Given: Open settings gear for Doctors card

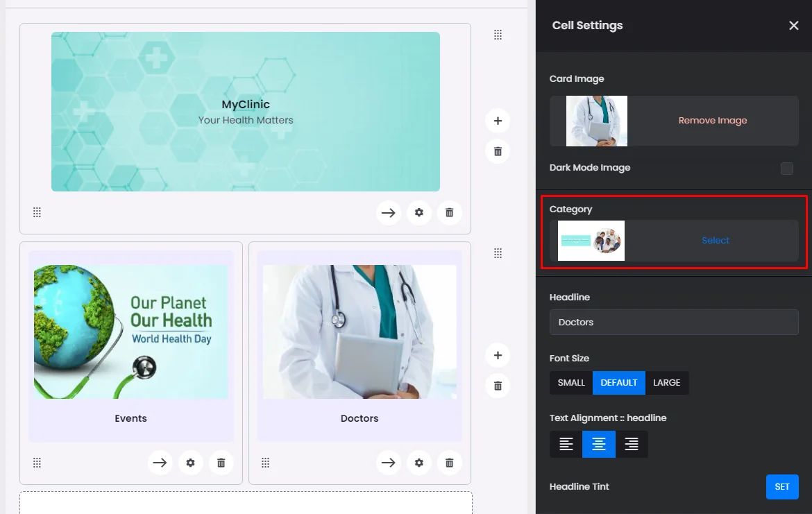Looking at the screenshot, I should [x=418, y=463].
